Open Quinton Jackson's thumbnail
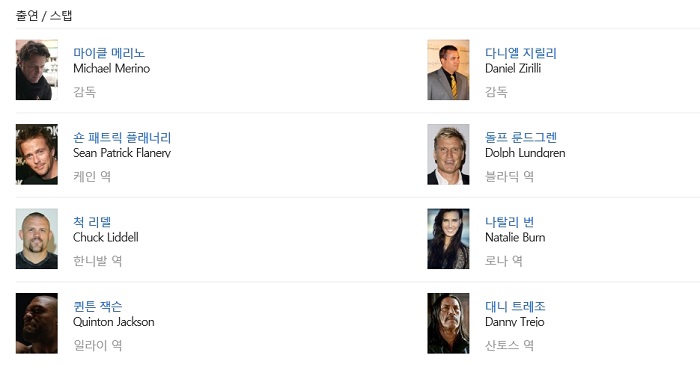 click(x=37, y=323)
